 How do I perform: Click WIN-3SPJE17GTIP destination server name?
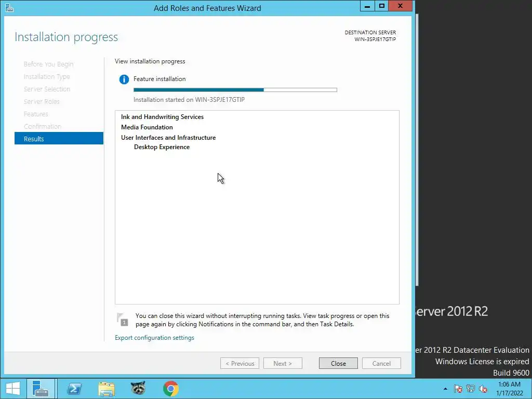[375, 39]
